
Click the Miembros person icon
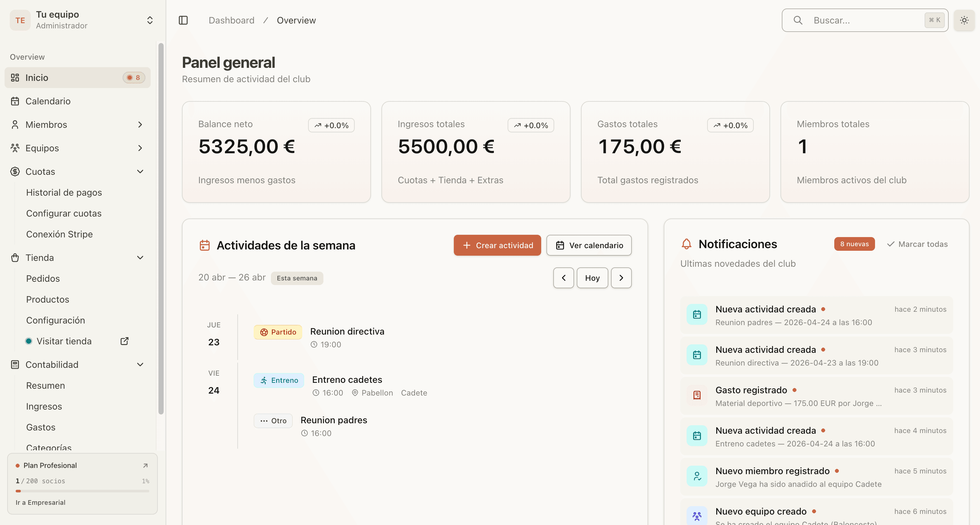(15, 125)
